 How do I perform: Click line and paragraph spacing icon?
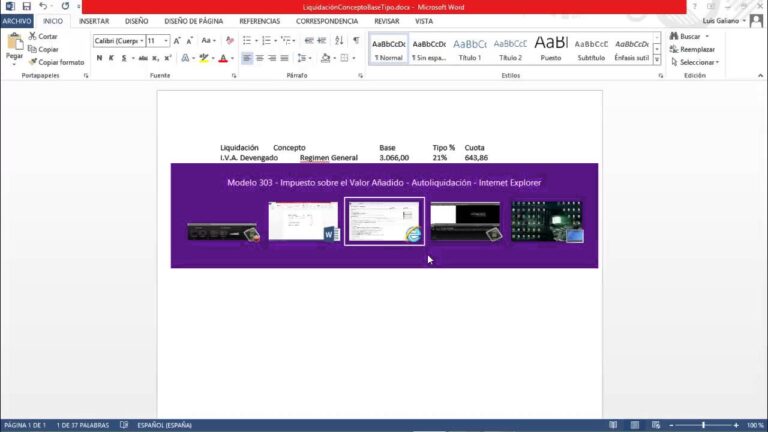302,58
